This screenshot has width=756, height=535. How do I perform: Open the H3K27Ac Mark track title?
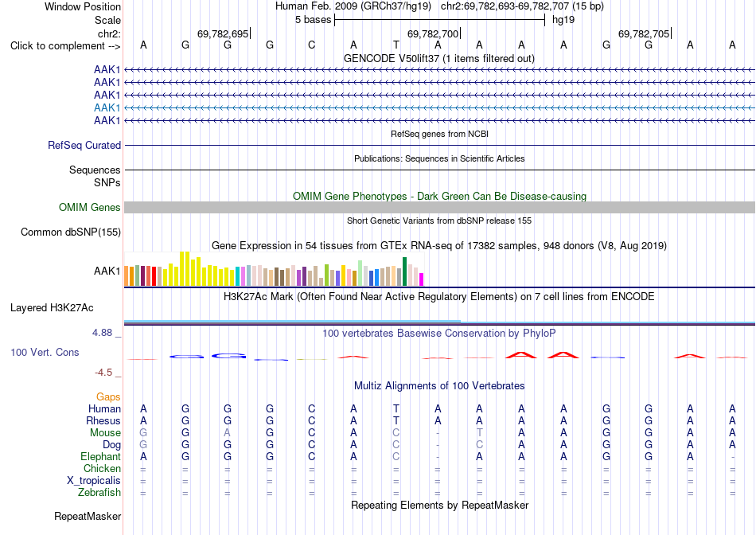point(439,296)
